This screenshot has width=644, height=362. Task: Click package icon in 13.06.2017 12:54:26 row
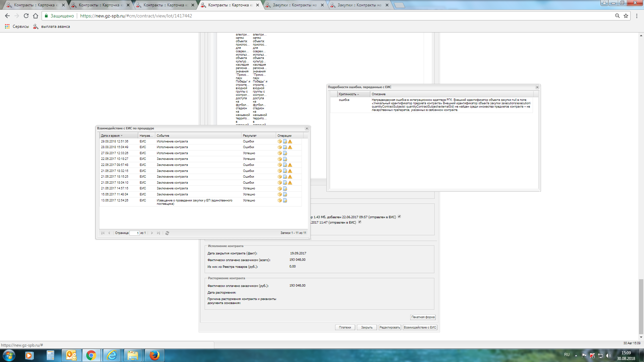tap(280, 200)
